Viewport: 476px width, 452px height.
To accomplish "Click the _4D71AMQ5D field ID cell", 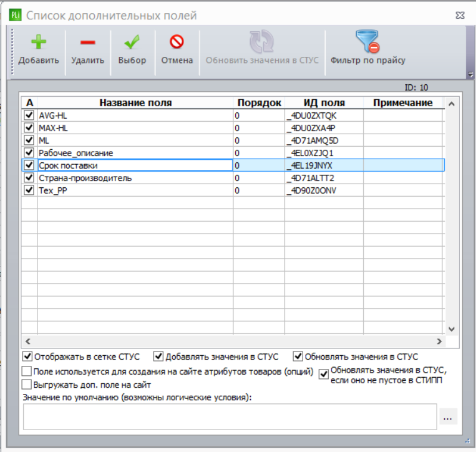I will (x=324, y=140).
